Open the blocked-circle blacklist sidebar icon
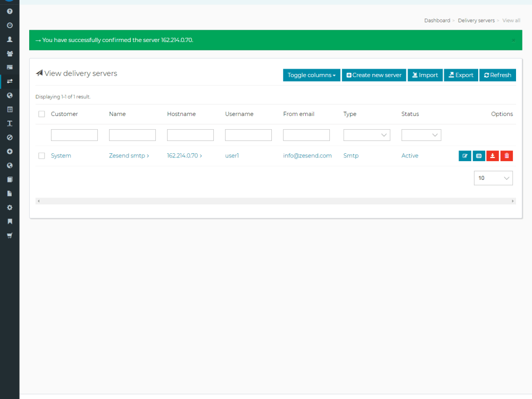The image size is (532, 399). point(10,137)
